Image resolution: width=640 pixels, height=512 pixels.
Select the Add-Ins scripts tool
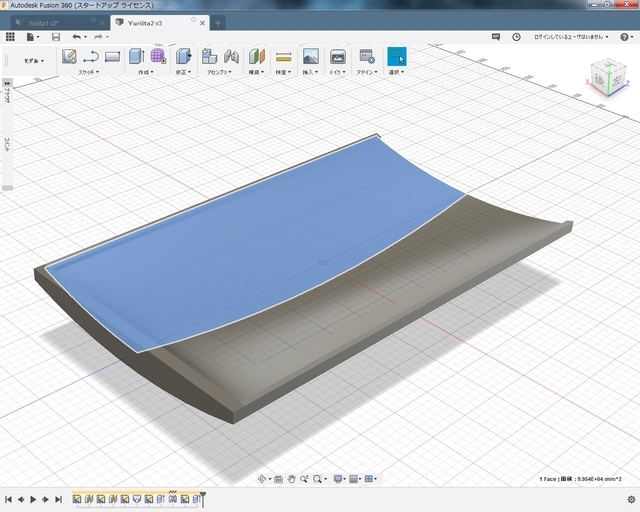pos(367,56)
